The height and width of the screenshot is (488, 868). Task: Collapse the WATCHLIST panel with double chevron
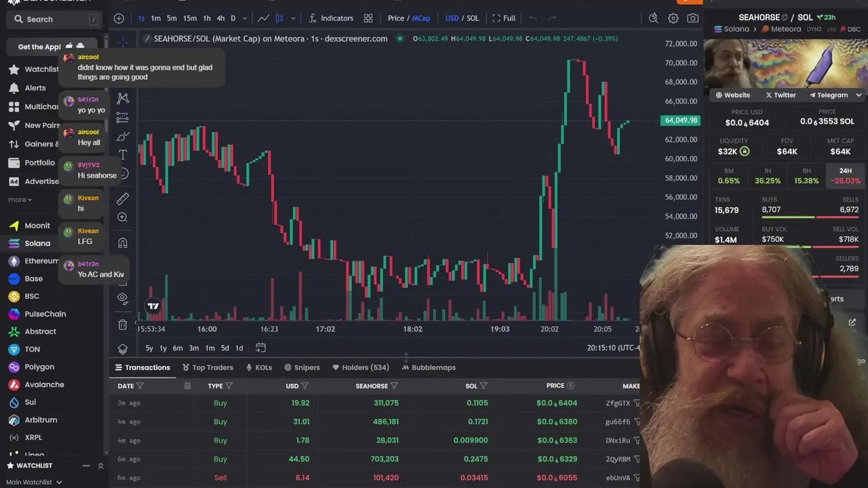click(x=101, y=466)
